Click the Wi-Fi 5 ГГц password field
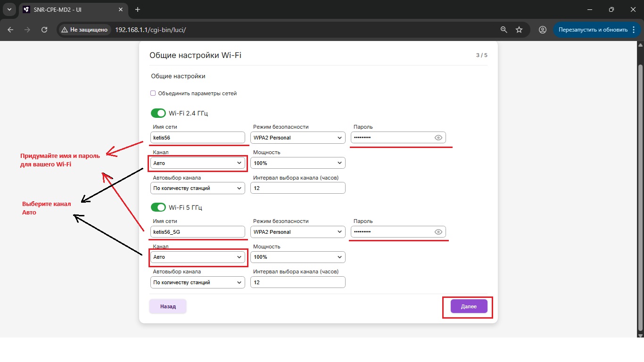The height and width of the screenshot is (362, 644). click(398, 232)
